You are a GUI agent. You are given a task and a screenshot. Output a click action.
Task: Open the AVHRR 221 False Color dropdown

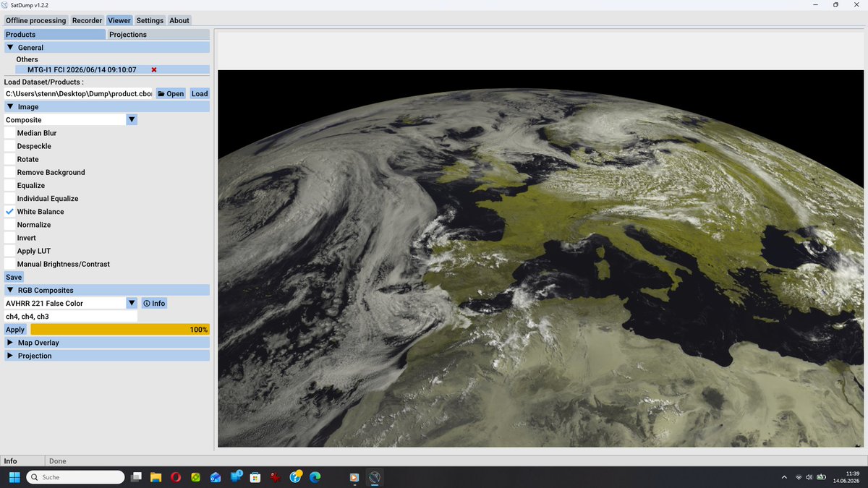[x=71, y=304]
